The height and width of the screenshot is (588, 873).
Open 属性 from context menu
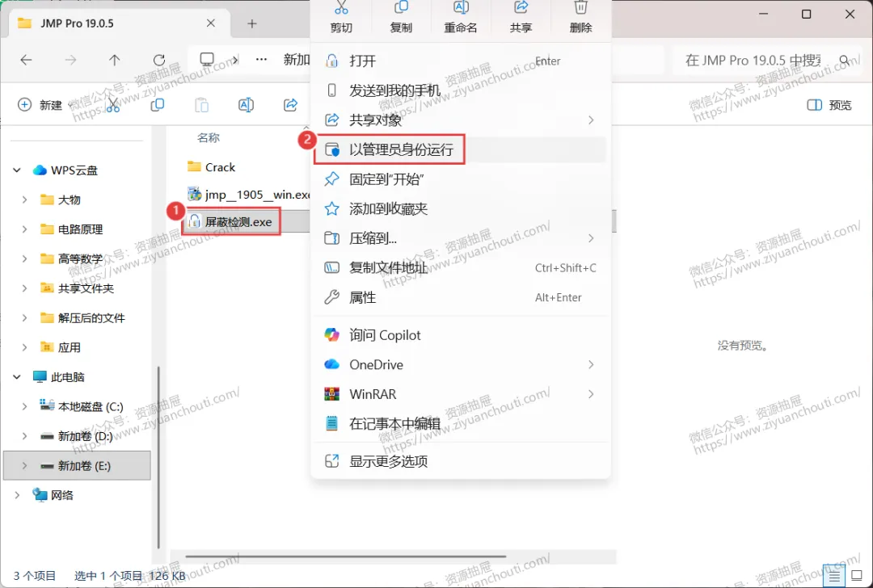pyautogui.click(x=461, y=297)
